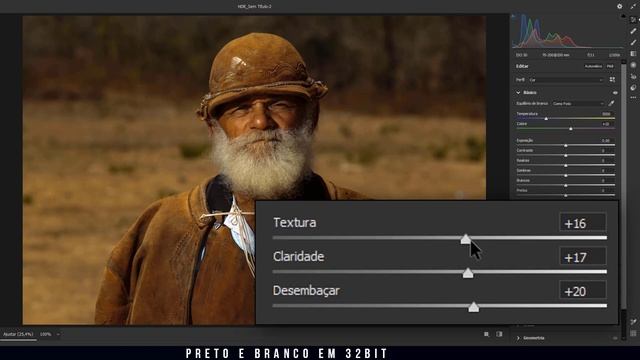The height and width of the screenshot is (360, 640).
Task: Click the Desembaçar value field +20
Action: [x=582, y=291]
